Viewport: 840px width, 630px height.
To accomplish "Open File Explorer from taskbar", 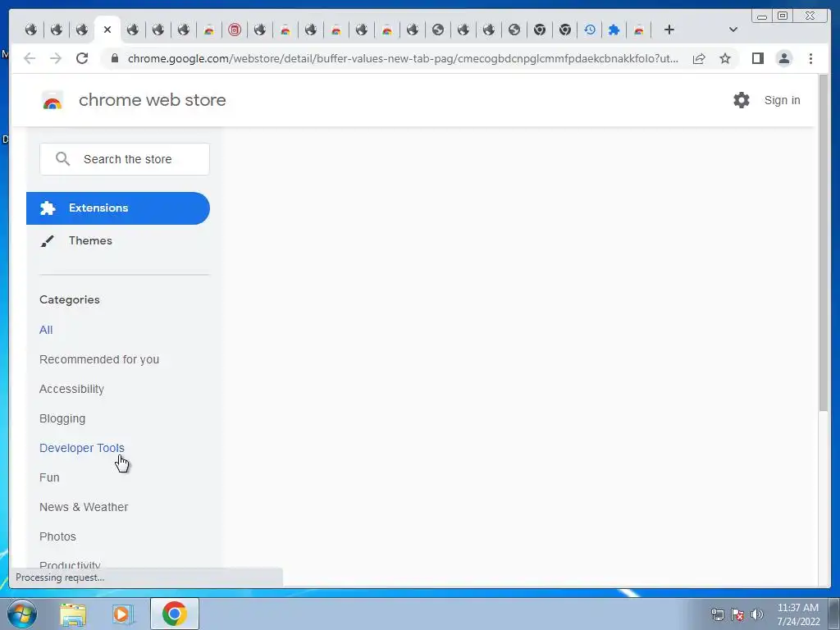I will 73,614.
